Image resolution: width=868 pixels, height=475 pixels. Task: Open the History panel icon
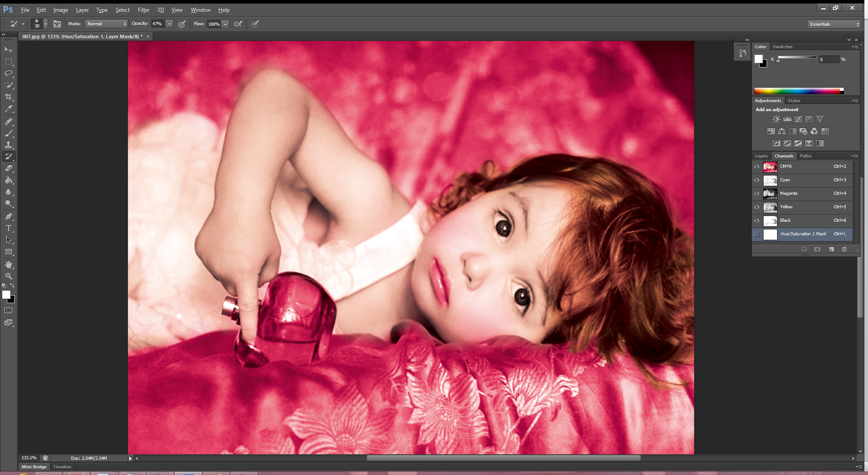pyautogui.click(x=742, y=53)
